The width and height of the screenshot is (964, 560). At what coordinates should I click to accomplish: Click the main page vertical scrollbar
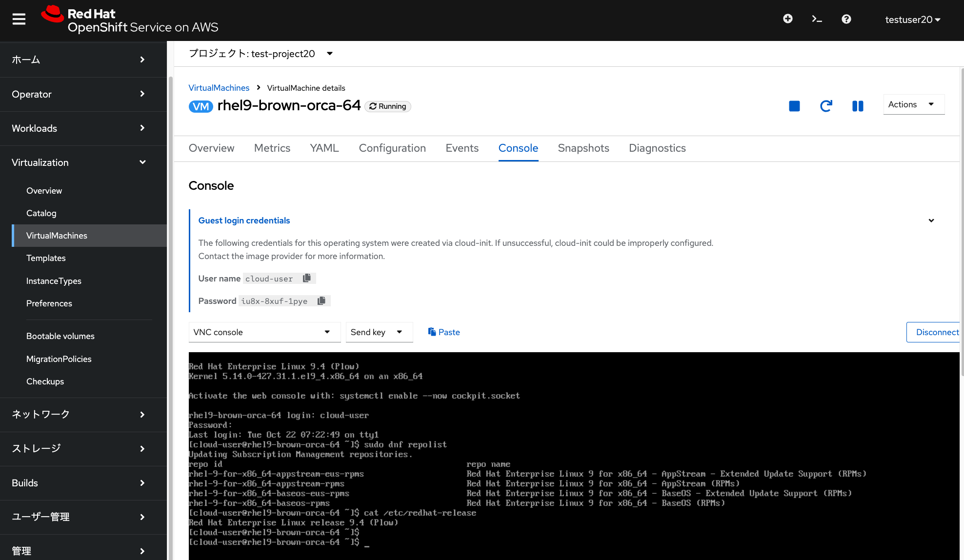click(962, 222)
